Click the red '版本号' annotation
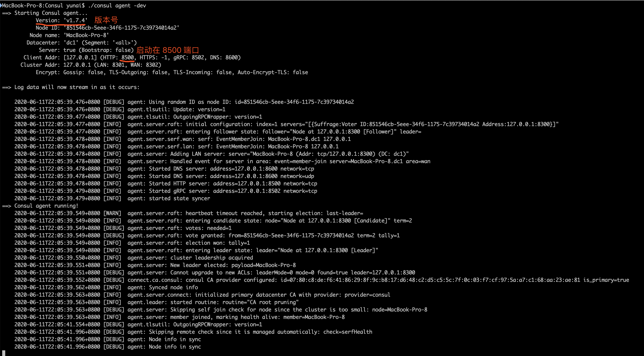Viewport: 644px width, 356px height. [x=106, y=20]
